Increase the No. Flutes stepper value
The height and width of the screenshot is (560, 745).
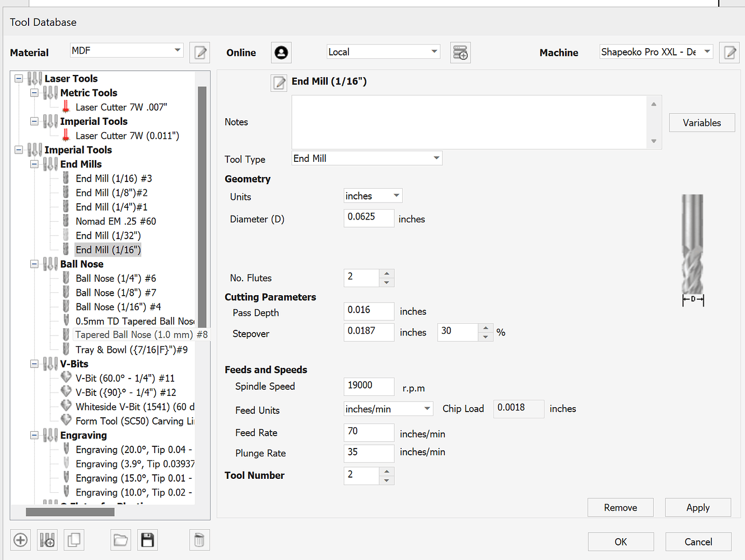[x=387, y=274]
